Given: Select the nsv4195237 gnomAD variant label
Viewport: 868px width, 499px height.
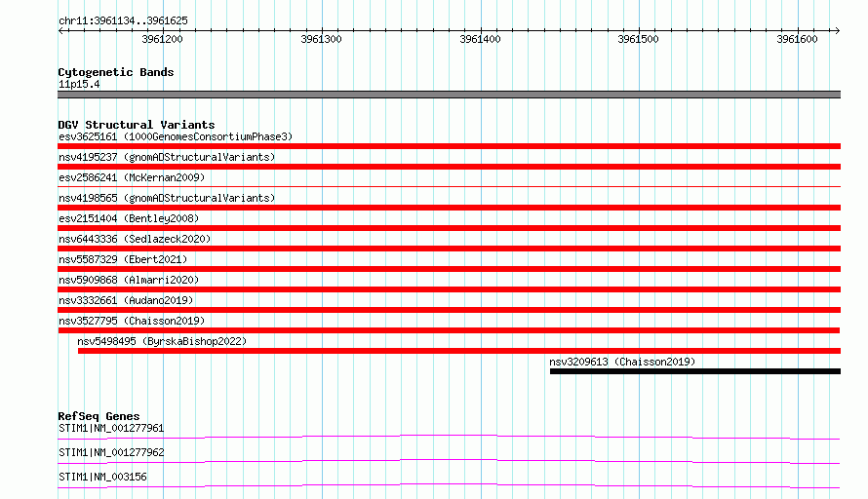Looking at the screenshot, I should point(167,157).
